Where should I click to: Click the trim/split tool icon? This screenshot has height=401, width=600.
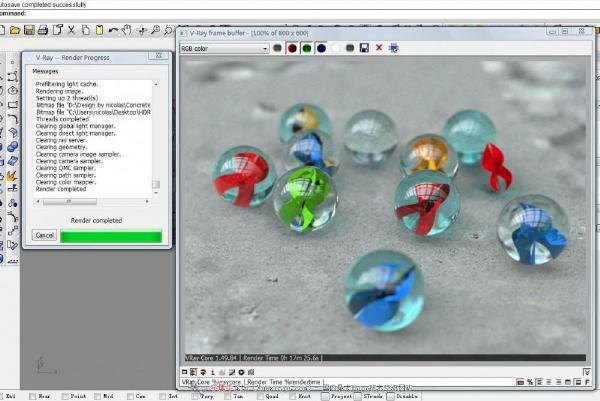click(13, 189)
